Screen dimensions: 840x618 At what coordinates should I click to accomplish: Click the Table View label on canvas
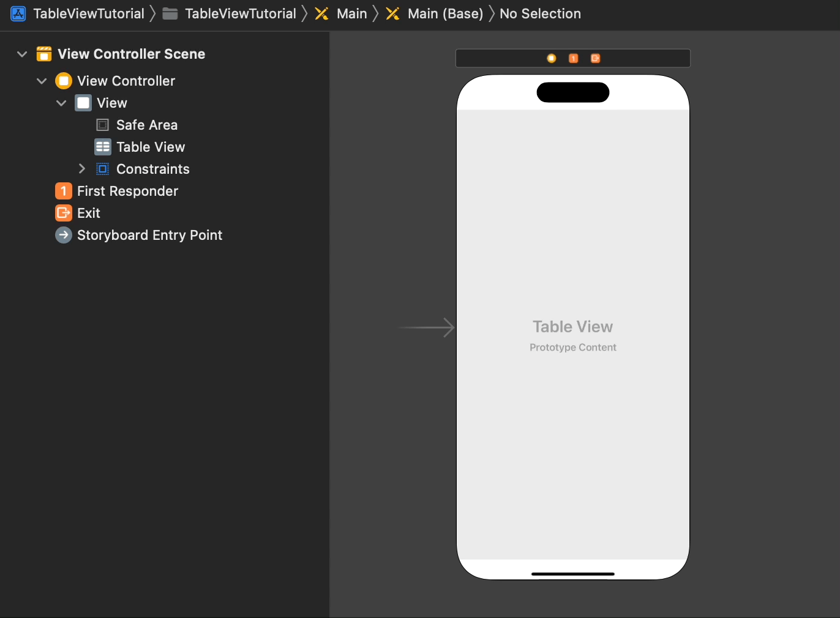click(x=573, y=327)
